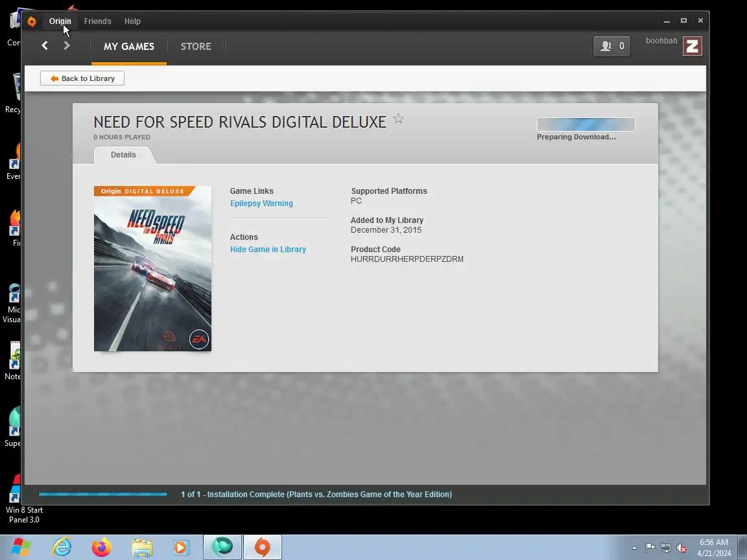Open the friends list counter button
The image size is (747, 560).
pos(611,46)
